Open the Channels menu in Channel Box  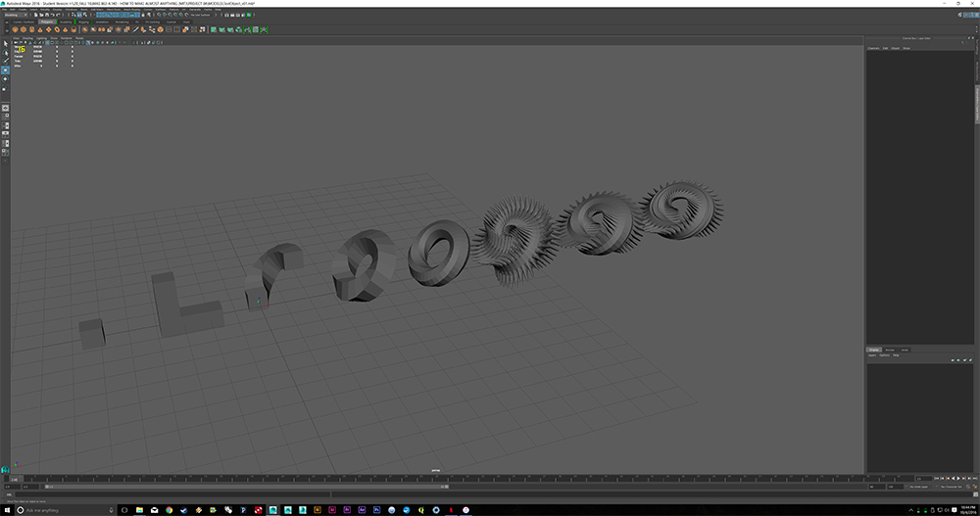point(873,48)
